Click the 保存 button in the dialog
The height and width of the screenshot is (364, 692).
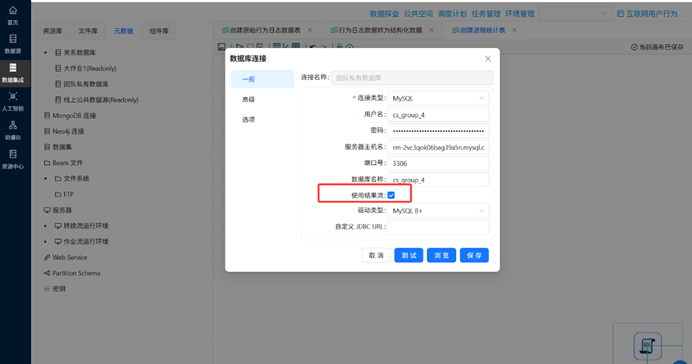click(x=474, y=255)
